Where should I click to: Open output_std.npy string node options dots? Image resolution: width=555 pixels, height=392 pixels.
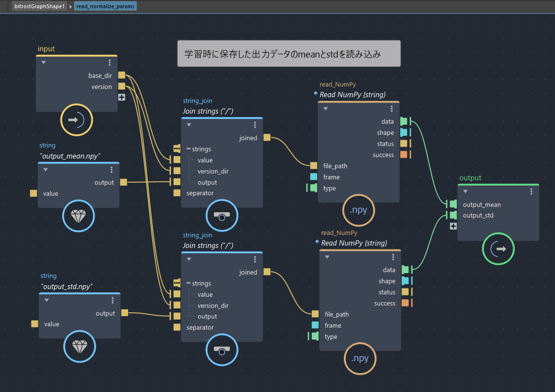click(113, 300)
